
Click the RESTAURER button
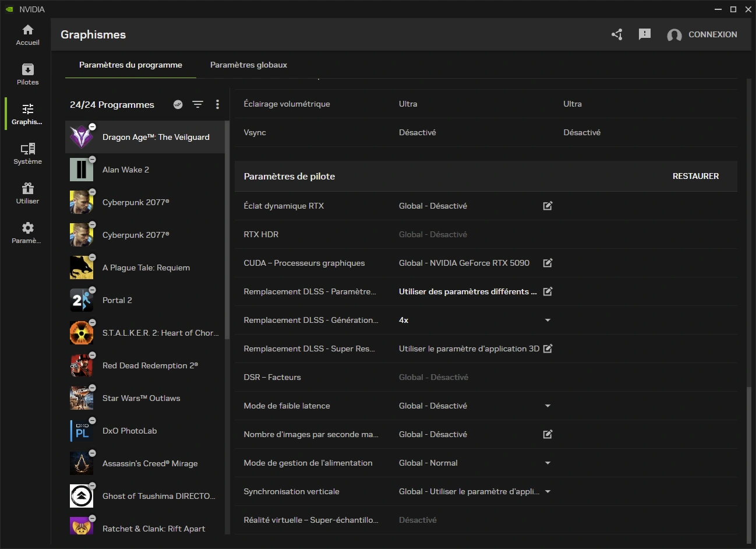coord(695,176)
